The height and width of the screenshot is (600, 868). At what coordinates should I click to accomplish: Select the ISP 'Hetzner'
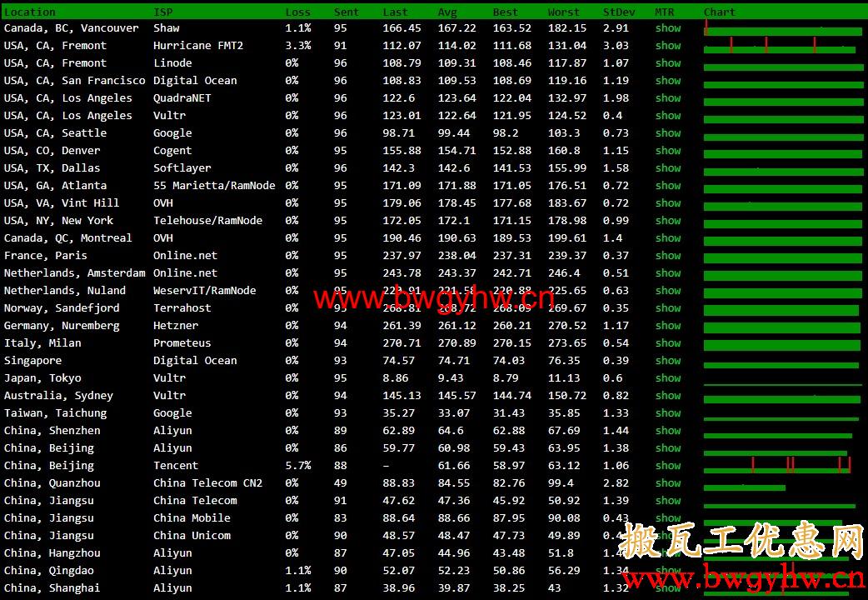(x=176, y=325)
